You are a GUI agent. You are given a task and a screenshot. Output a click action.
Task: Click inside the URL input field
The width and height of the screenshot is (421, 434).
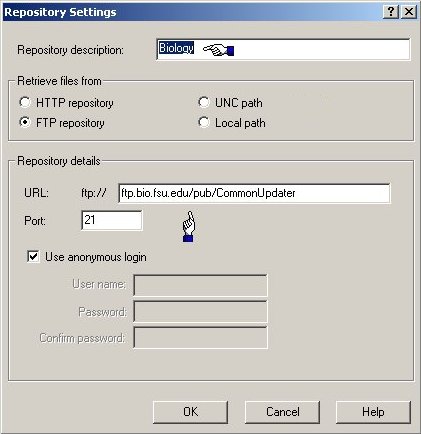pos(254,193)
